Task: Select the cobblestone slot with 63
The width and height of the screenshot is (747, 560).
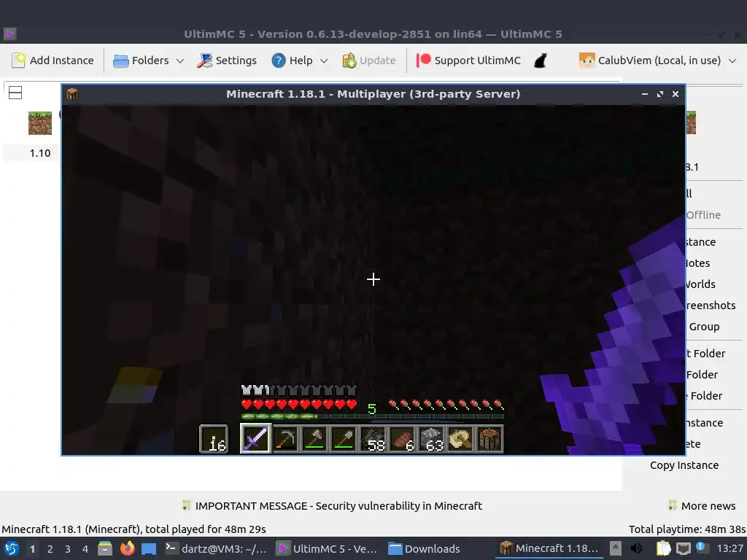Action: point(432,438)
